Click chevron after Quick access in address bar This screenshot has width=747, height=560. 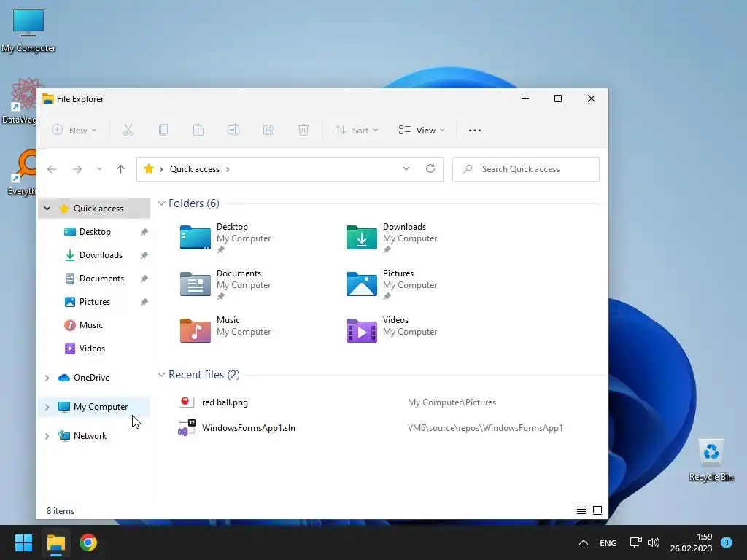tap(228, 169)
